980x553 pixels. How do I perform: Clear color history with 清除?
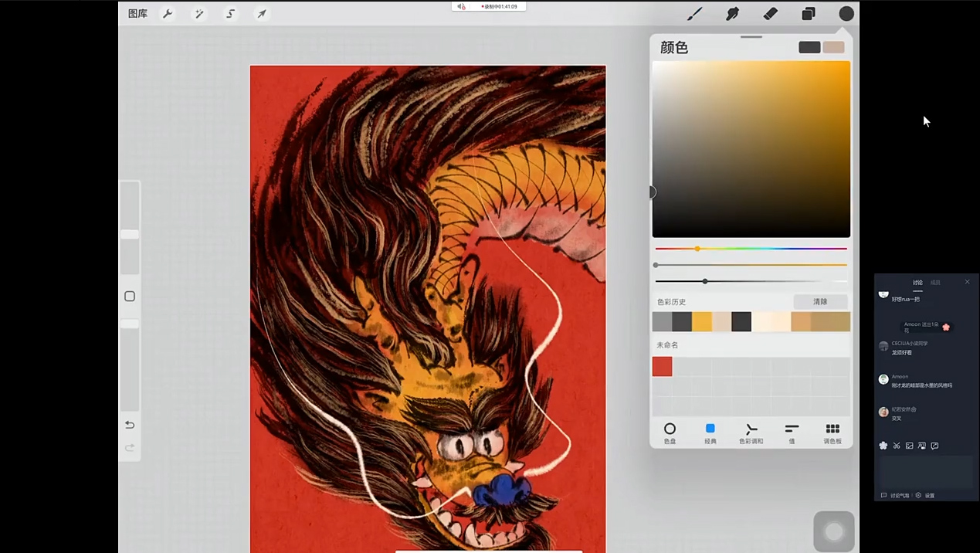coord(820,302)
